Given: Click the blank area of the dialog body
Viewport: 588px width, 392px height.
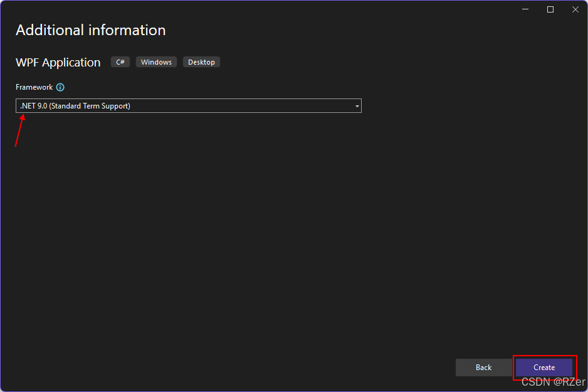Looking at the screenshot, I should coord(282,238).
